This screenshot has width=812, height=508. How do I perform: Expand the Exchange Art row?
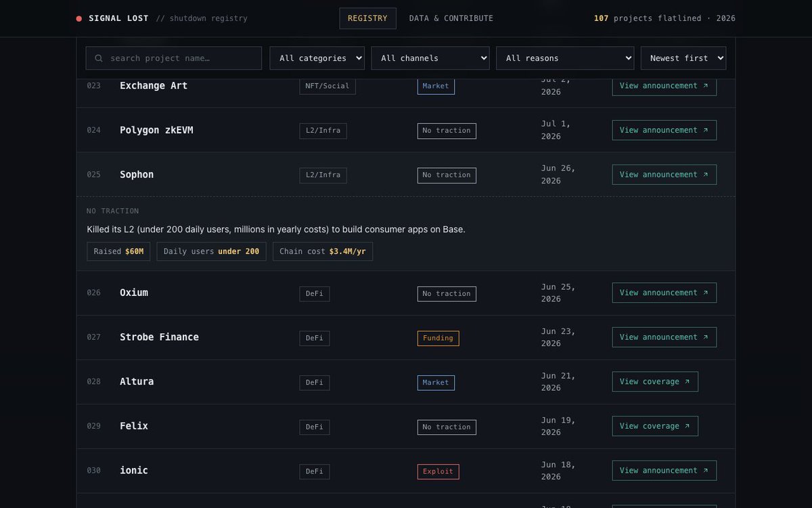[406, 93]
